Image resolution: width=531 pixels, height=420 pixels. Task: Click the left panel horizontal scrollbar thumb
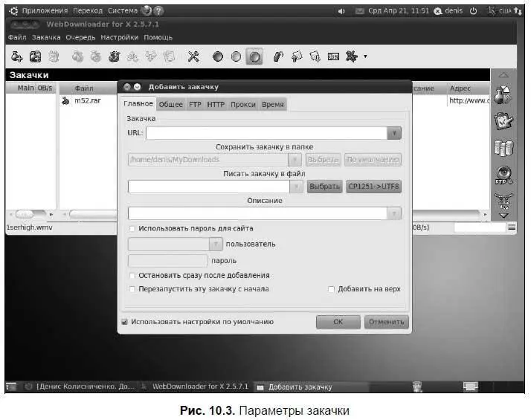25,214
